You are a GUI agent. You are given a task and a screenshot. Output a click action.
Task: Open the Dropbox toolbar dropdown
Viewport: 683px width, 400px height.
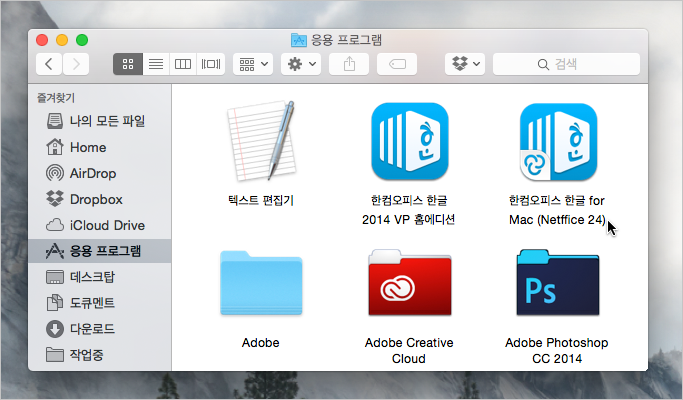[465, 64]
